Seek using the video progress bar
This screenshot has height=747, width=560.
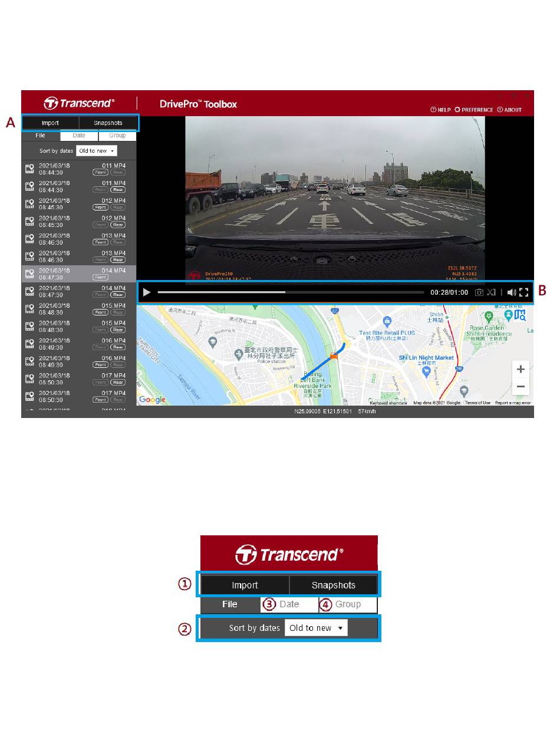291,292
